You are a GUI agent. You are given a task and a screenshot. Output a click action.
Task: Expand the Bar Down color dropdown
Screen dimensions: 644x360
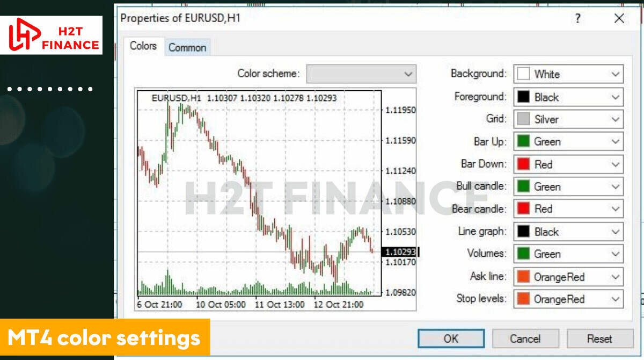coord(568,164)
